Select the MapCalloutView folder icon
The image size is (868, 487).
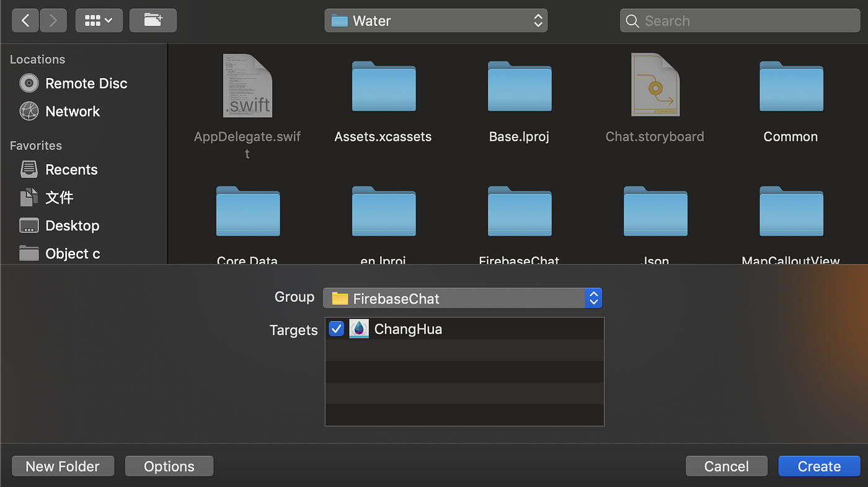[x=791, y=211]
